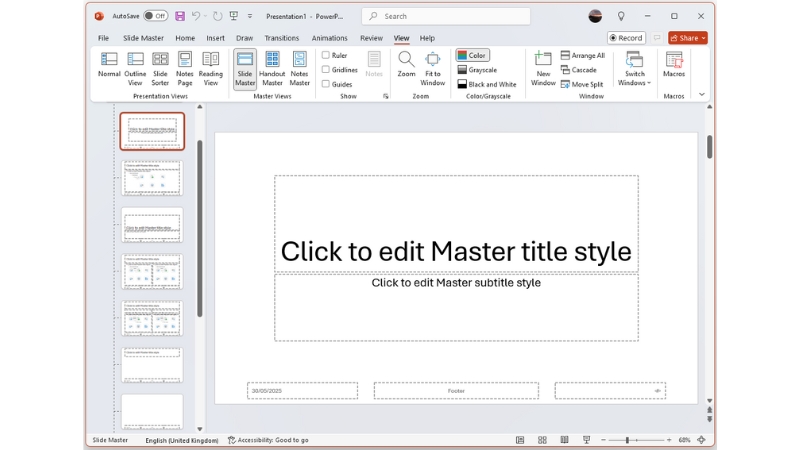Switch to Notes Page view
The image size is (800, 450).
coord(185,69)
